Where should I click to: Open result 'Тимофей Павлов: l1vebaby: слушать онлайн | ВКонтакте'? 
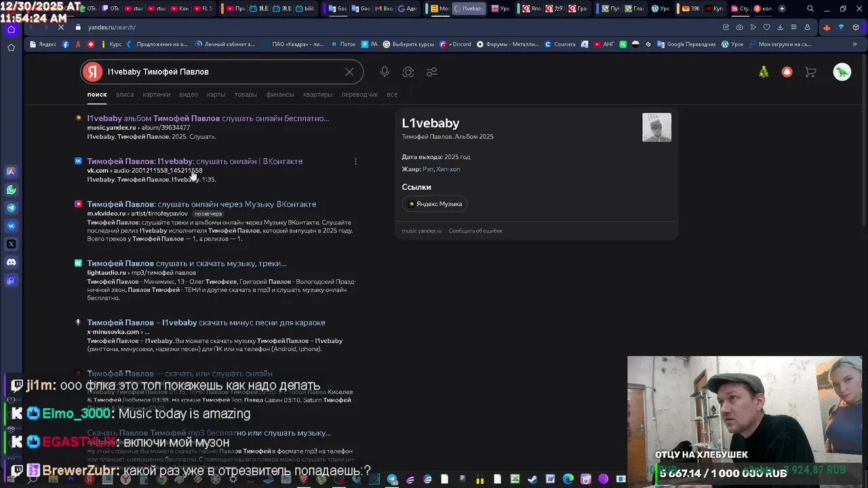(x=195, y=161)
